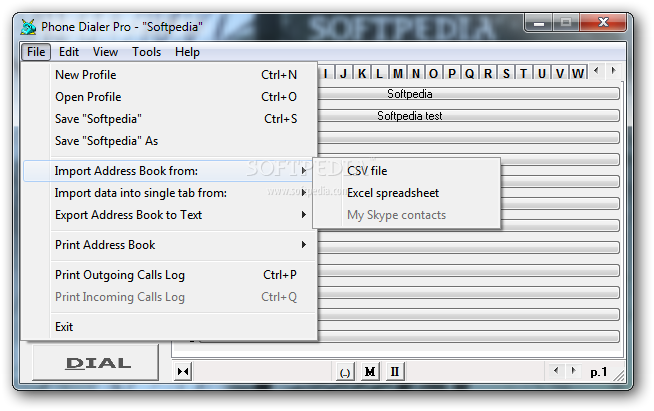This screenshot has width=654, height=411.
Task: Click the Softpedia contact entry
Action: (468, 94)
